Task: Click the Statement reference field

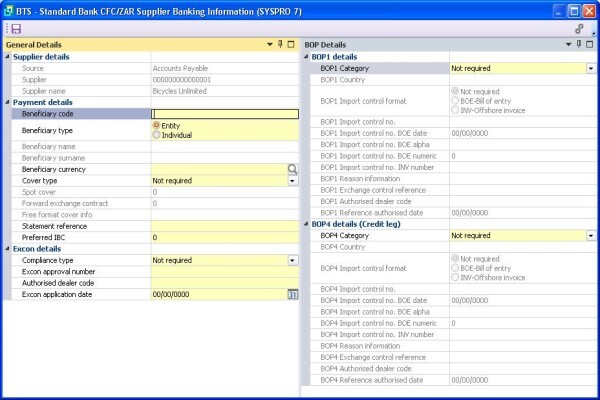Action: (x=225, y=226)
